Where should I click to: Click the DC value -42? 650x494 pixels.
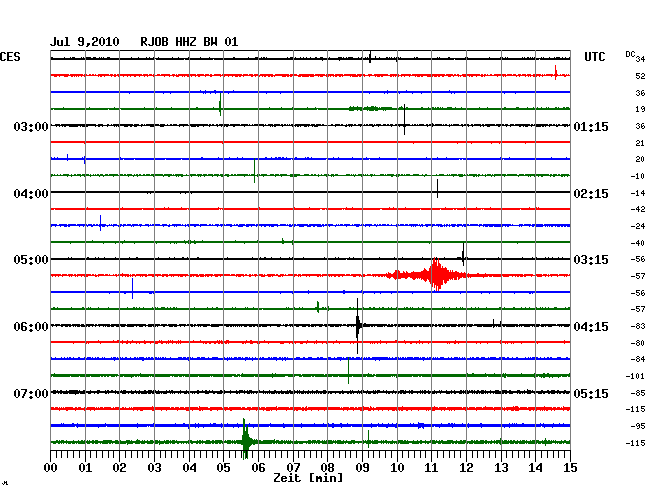(x=638, y=209)
